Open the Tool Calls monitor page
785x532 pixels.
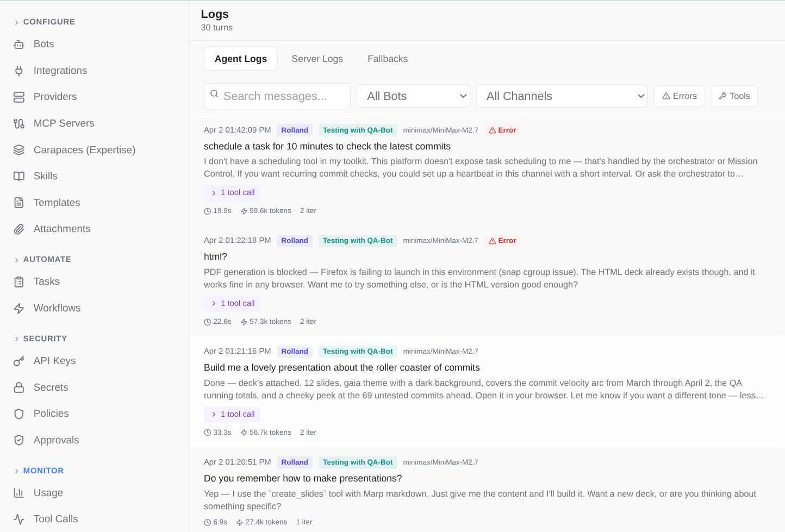56,518
